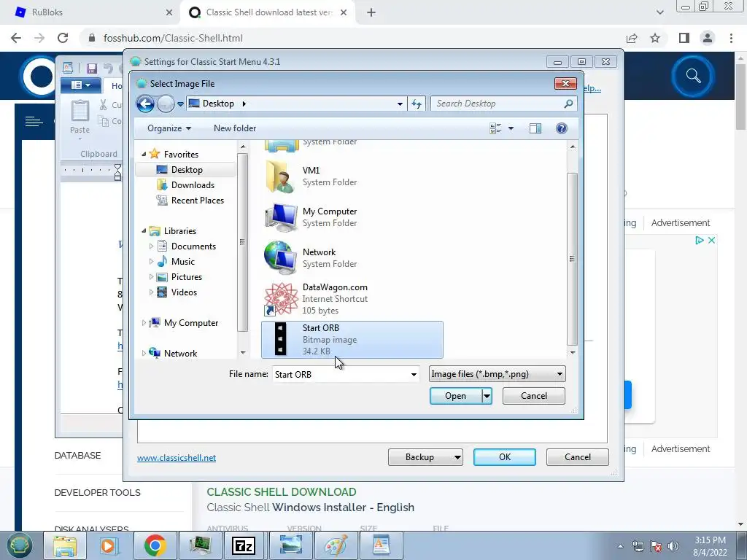Open Chrome from the taskbar
Image resolution: width=747 pixels, height=560 pixels.
point(155,545)
